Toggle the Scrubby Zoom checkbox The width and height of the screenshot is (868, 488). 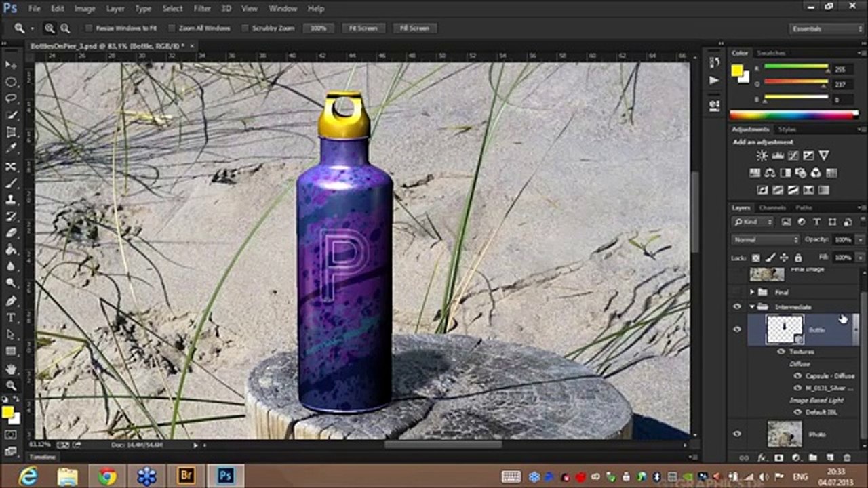point(245,28)
